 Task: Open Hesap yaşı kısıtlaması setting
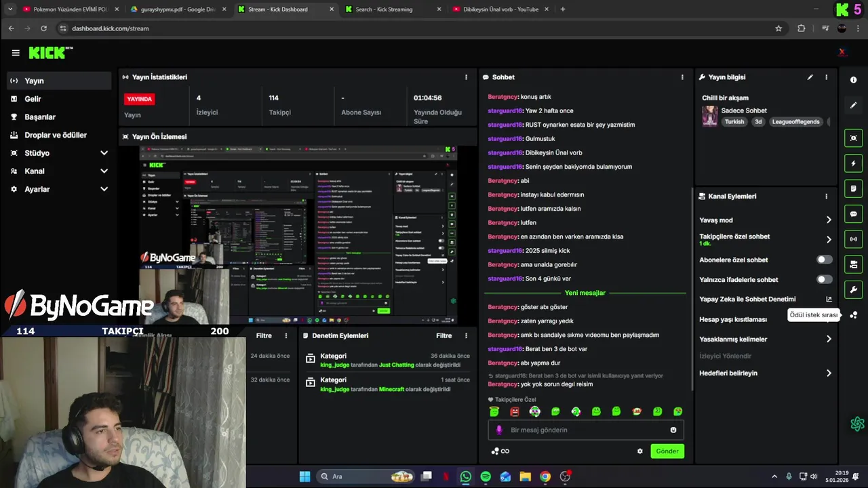(x=733, y=319)
